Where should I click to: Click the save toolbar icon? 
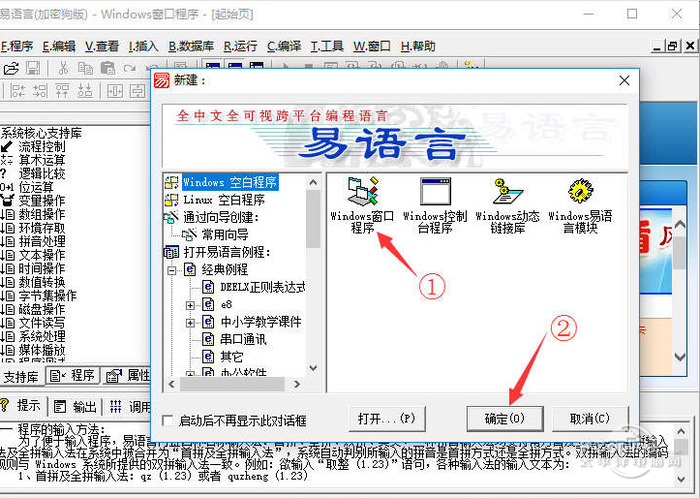(33, 68)
